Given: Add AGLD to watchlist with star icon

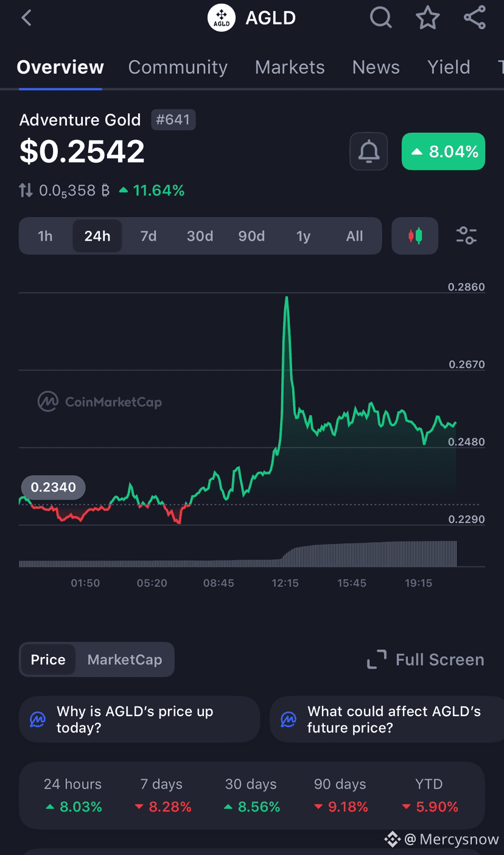Looking at the screenshot, I should [427, 18].
